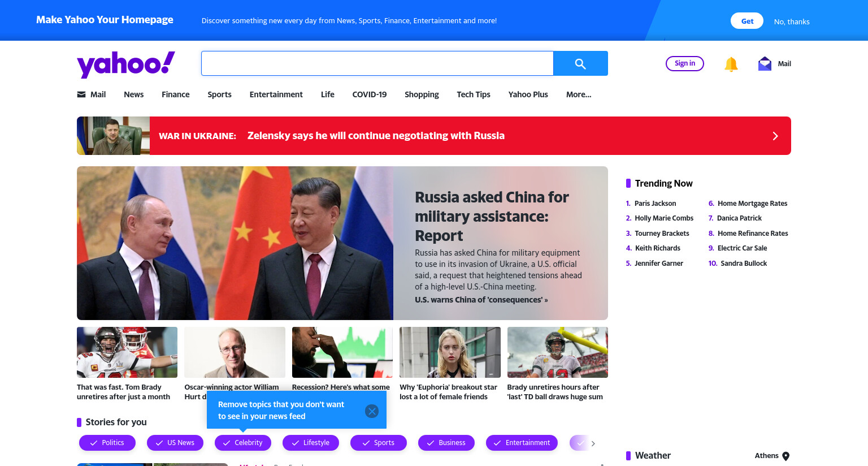Viewport: 868px width, 466px height.
Task: Open the Life navigation item
Action: pos(328,94)
